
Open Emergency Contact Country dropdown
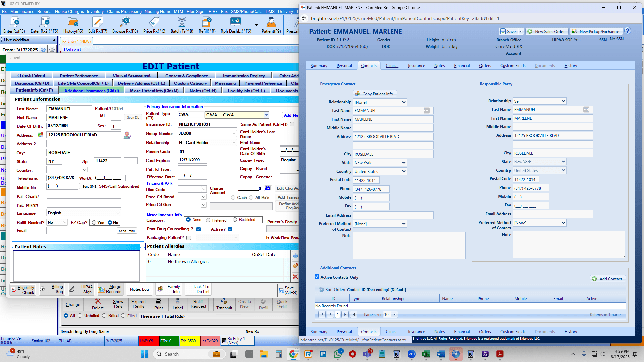[380, 171]
